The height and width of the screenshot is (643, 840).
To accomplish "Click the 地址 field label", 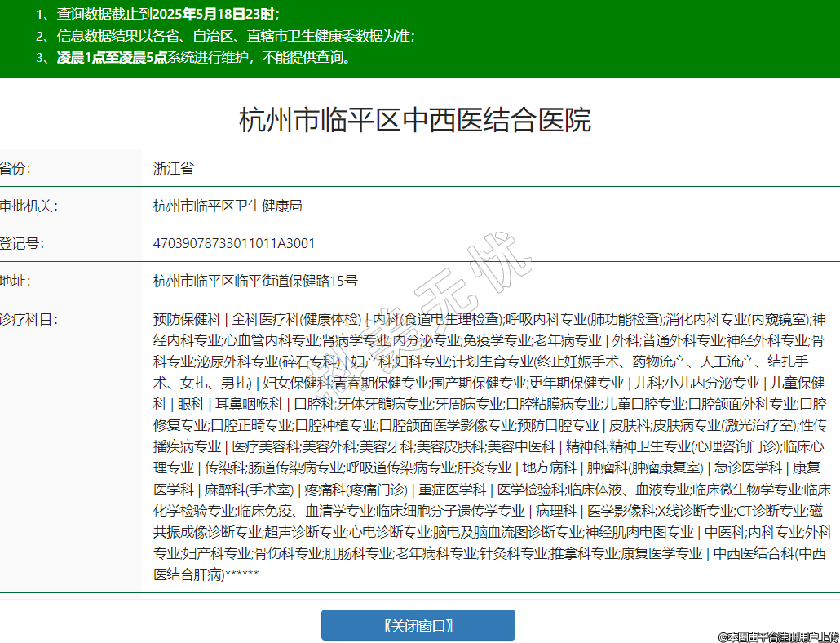I will click(x=15, y=281).
